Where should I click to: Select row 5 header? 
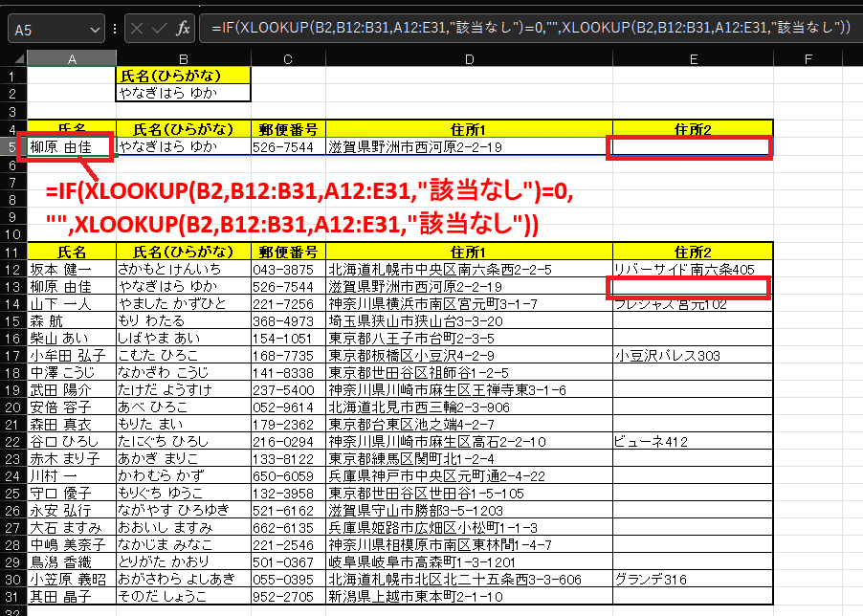(x=12, y=147)
